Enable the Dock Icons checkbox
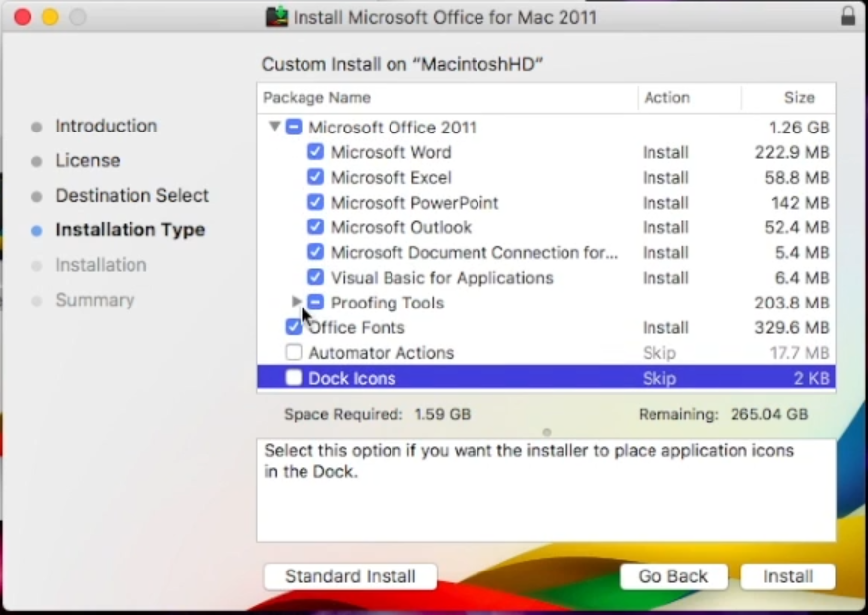This screenshot has width=868, height=615. pos(294,378)
